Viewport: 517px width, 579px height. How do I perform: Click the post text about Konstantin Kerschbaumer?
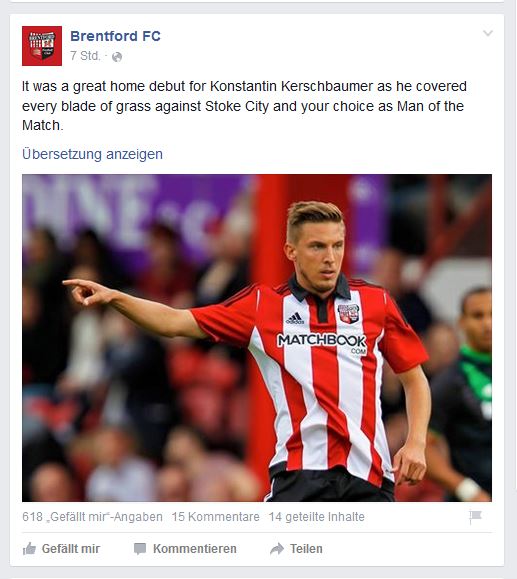point(244,106)
